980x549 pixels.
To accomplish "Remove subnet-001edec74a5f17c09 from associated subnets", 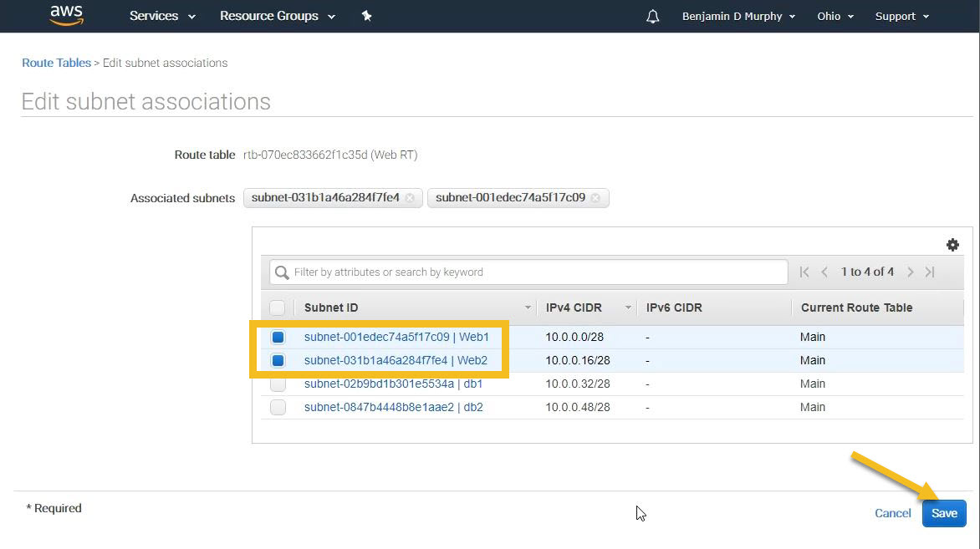I will pyautogui.click(x=595, y=198).
